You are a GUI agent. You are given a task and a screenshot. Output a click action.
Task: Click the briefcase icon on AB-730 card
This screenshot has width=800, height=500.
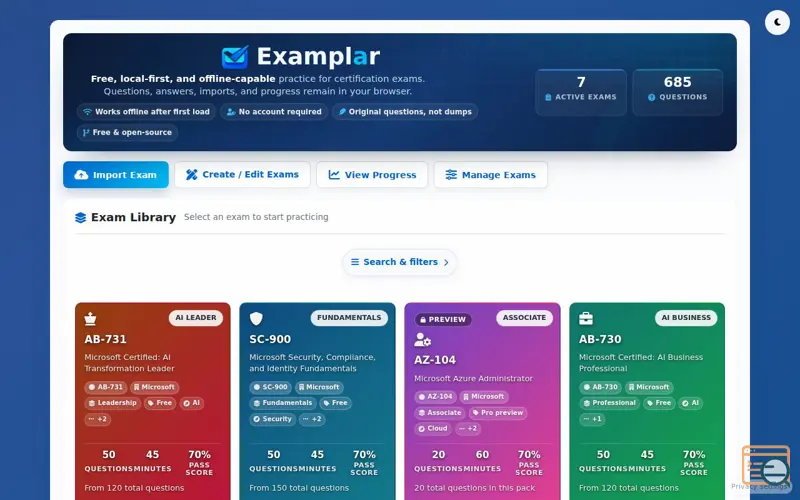pyautogui.click(x=586, y=319)
